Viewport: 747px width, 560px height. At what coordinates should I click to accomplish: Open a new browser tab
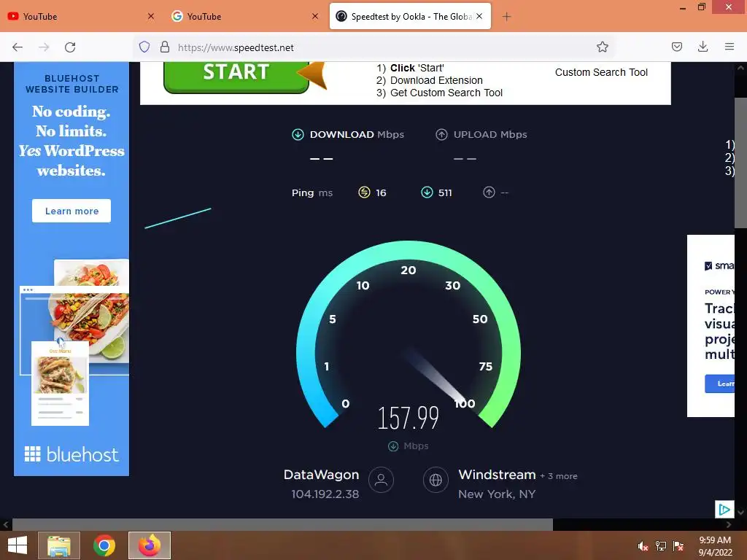coord(506,17)
